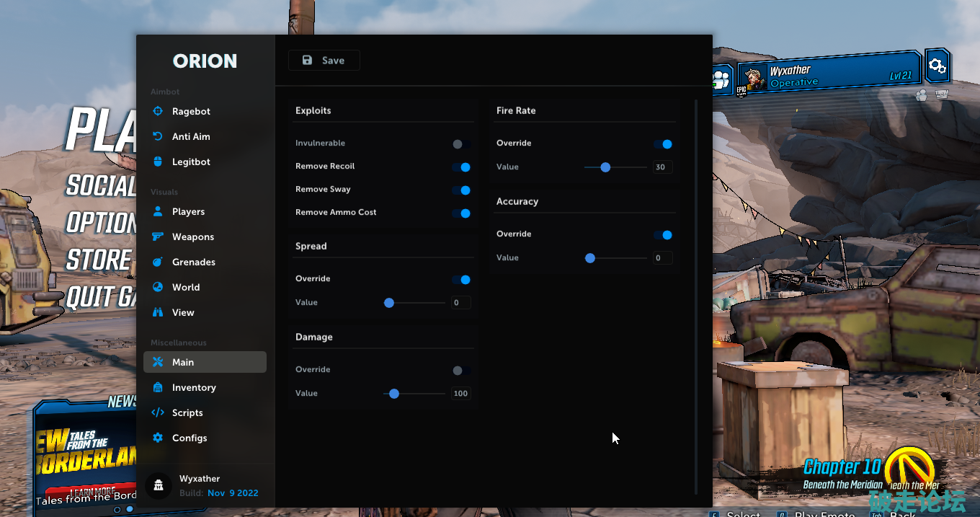Image resolution: width=980 pixels, height=517 pixels.
Task: Click the Scripts code bracket icon
Action: [158, 412]
